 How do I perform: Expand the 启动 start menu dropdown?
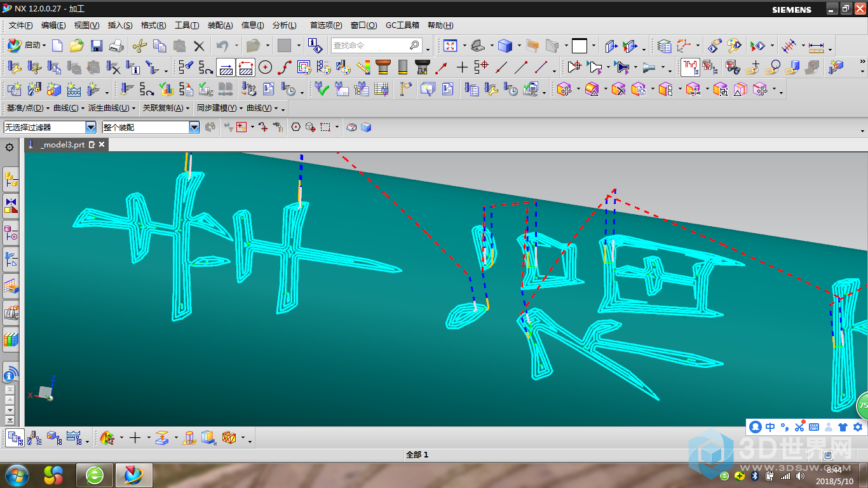pyautogui.click(x=27, y=46)
